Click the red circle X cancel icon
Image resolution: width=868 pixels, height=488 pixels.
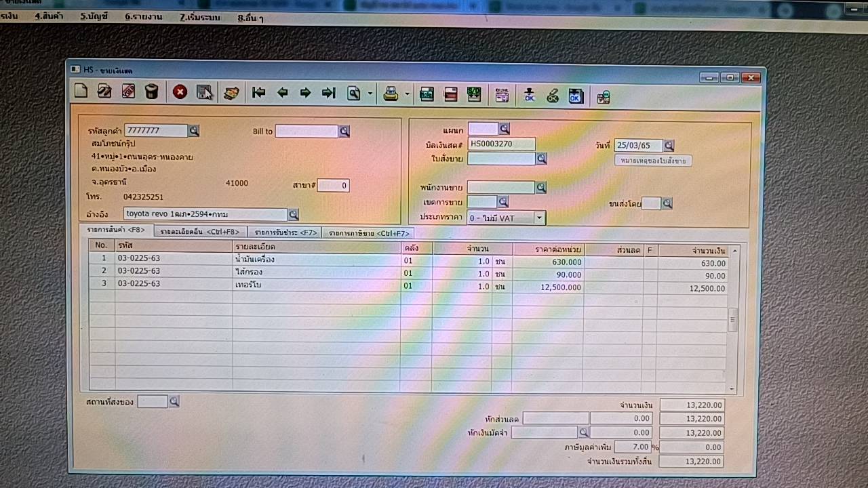pyautogui.click(x=180, y=92)
